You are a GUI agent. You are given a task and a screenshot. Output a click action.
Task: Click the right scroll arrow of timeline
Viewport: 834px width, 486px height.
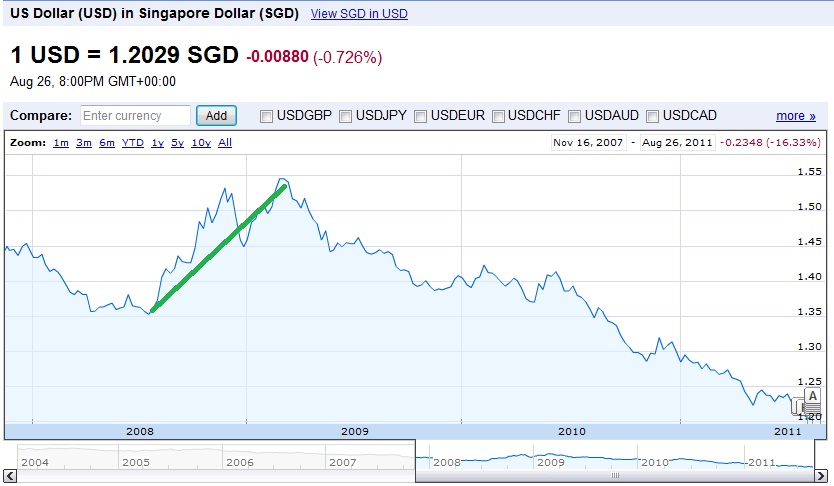820,476
